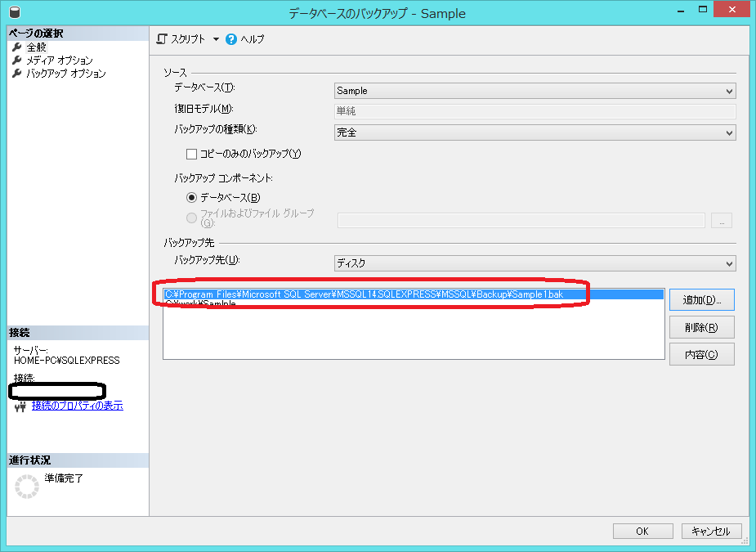
Task: Select the メディア オプション page
Action: point(60,61)
